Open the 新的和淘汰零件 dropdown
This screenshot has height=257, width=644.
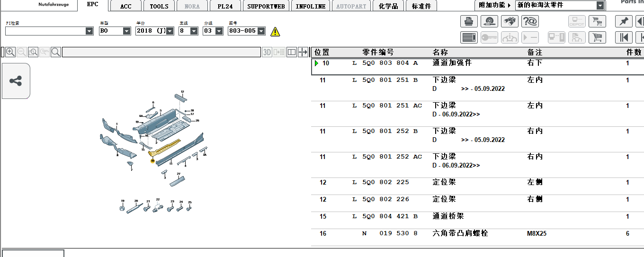click(x=600, y=6)
